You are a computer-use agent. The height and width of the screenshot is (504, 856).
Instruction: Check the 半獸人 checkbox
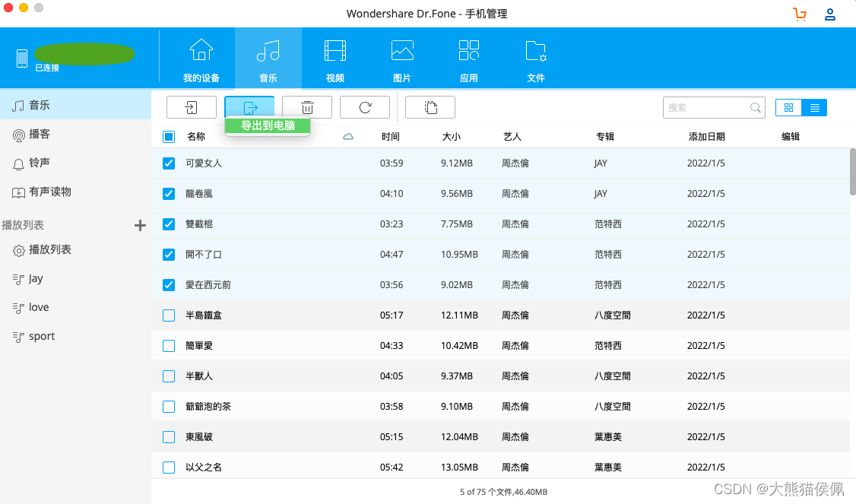[x=169, y=376]
